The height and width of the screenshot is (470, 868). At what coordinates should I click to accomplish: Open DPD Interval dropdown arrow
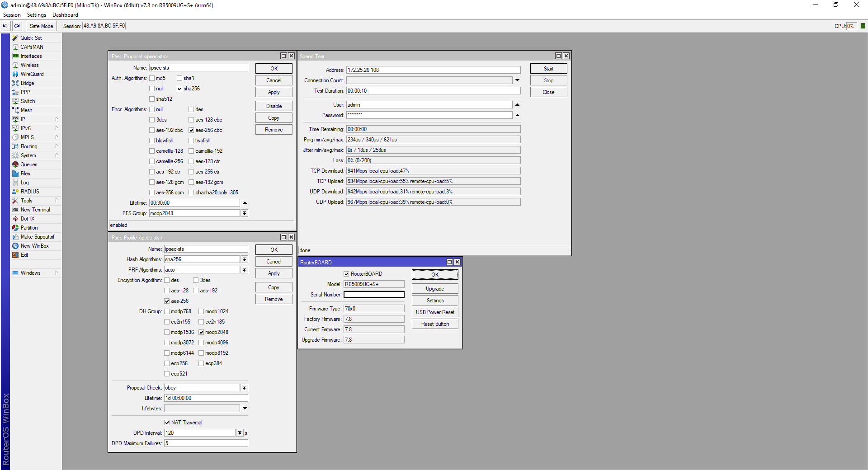click(x=240, y=433)
